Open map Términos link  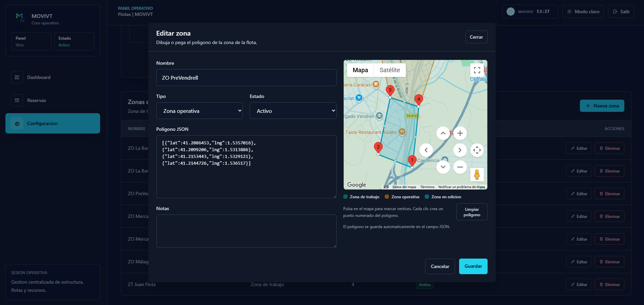pyautogui.click(x=427, y=187)
